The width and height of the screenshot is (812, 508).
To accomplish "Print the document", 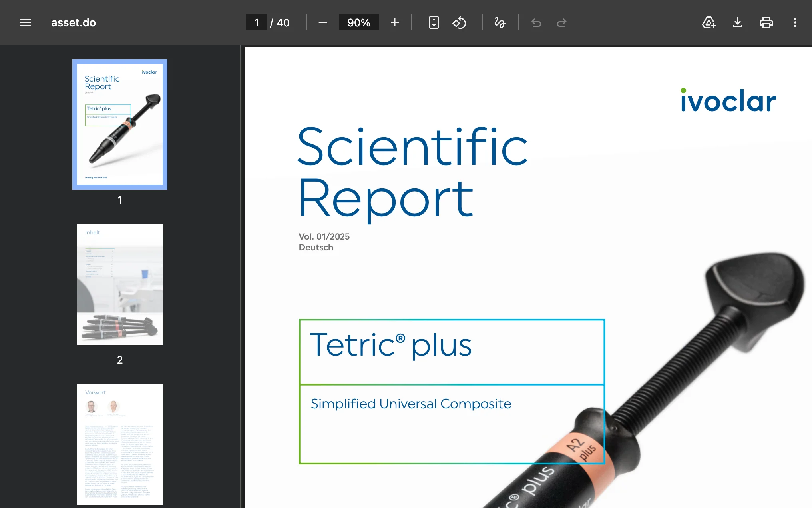I will click(766, 22).
